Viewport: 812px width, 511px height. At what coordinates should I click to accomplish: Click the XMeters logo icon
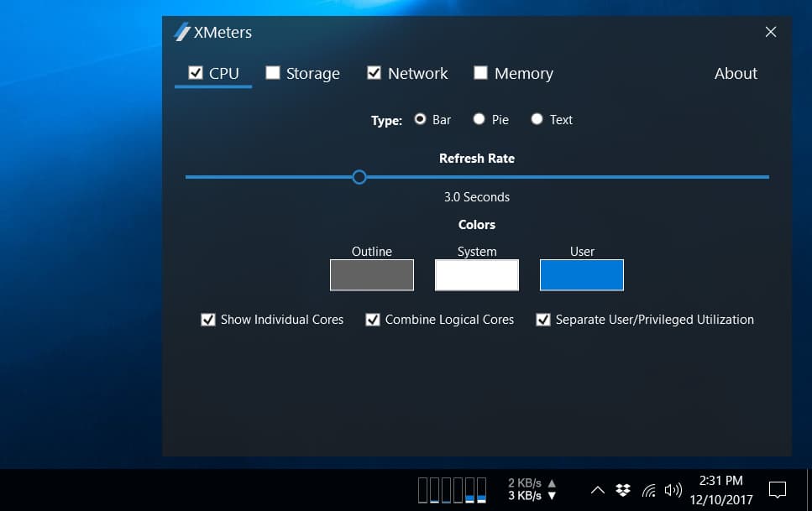click(181, 32)
